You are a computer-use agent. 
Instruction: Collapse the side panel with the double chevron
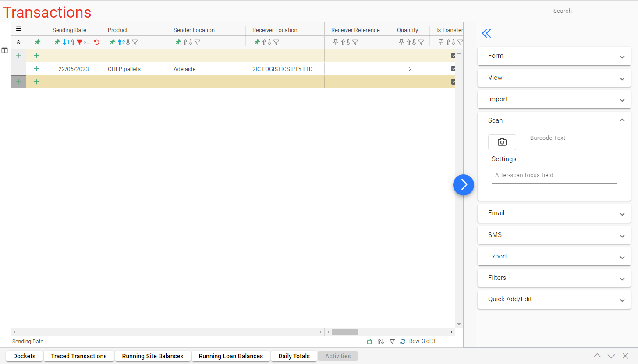(486, 33)
